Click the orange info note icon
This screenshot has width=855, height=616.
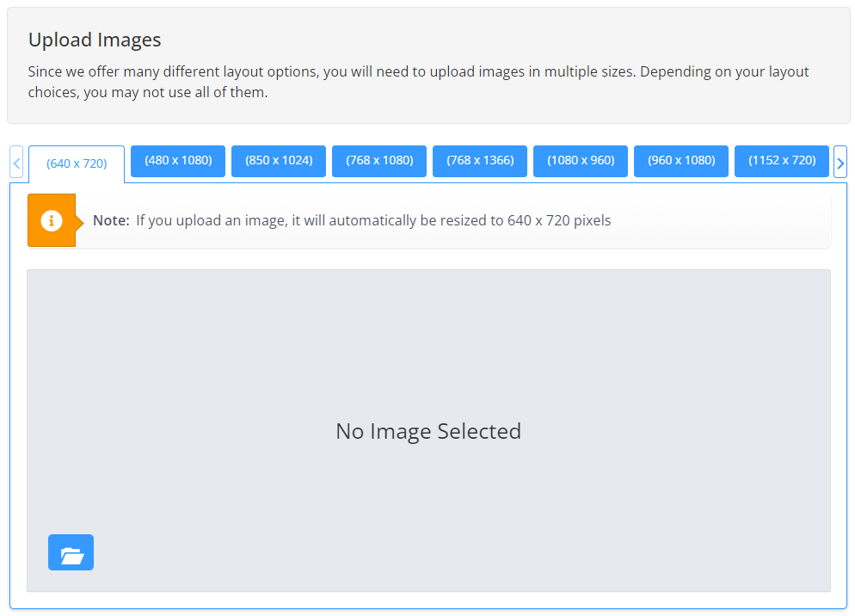[x=52, y=220]
